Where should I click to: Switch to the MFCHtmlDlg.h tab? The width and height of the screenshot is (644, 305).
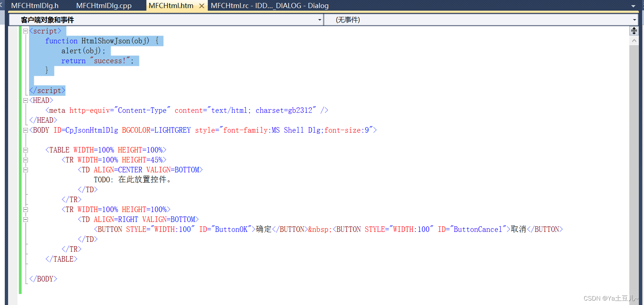click(35, 6)
